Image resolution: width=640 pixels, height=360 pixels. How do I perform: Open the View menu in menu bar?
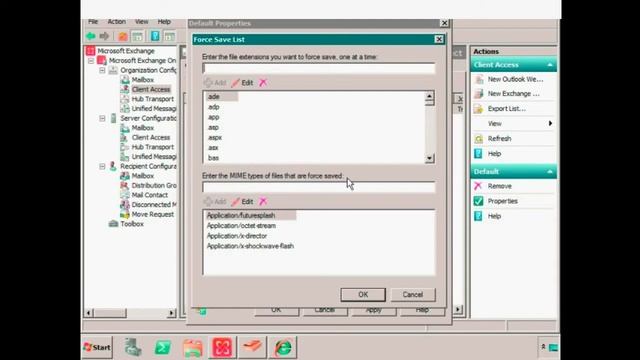tap(142, 22)
